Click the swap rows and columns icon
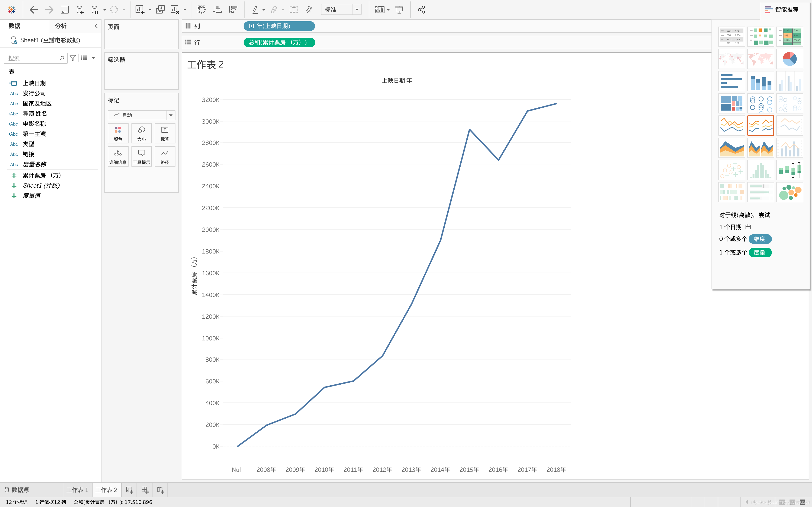 tap(201, 10)
